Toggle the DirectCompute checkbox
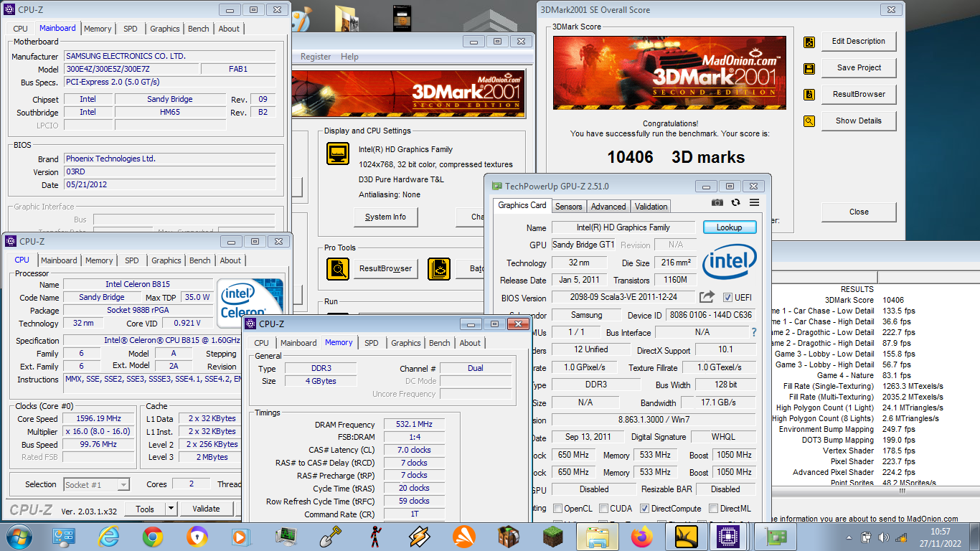980x551 pixels. coord(644,508)
